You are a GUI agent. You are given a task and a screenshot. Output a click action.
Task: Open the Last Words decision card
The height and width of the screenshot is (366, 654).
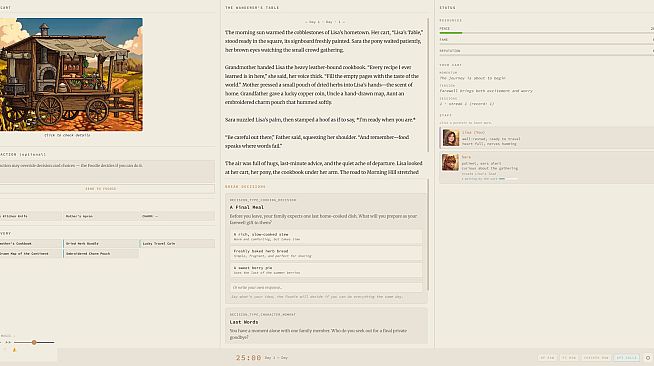(326, 326)
